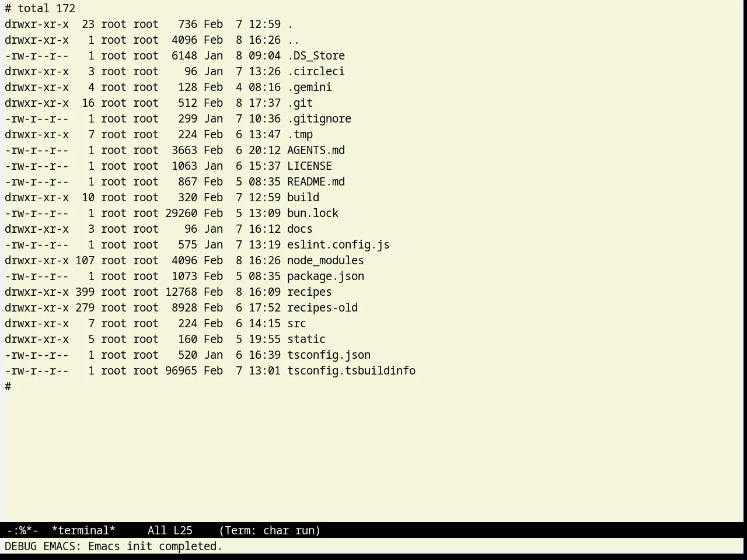The height and width of the screenshot is (560, 747).
Task: Click the (Term: char run) mode indicator
Action: [x=270, y=531]
